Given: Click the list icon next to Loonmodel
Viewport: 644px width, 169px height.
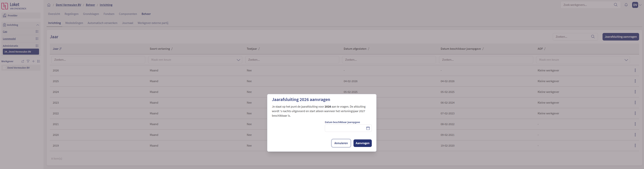Looking at the screenshot, I should 37,39.
